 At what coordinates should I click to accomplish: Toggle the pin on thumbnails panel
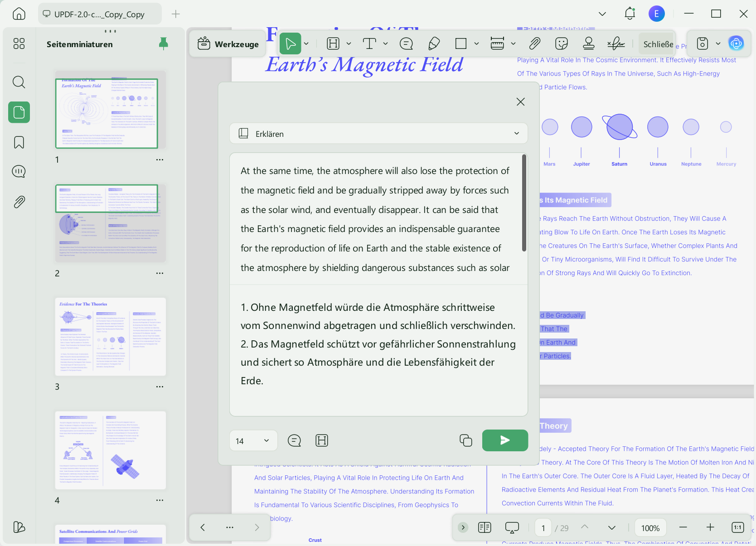tap(164, 43)
